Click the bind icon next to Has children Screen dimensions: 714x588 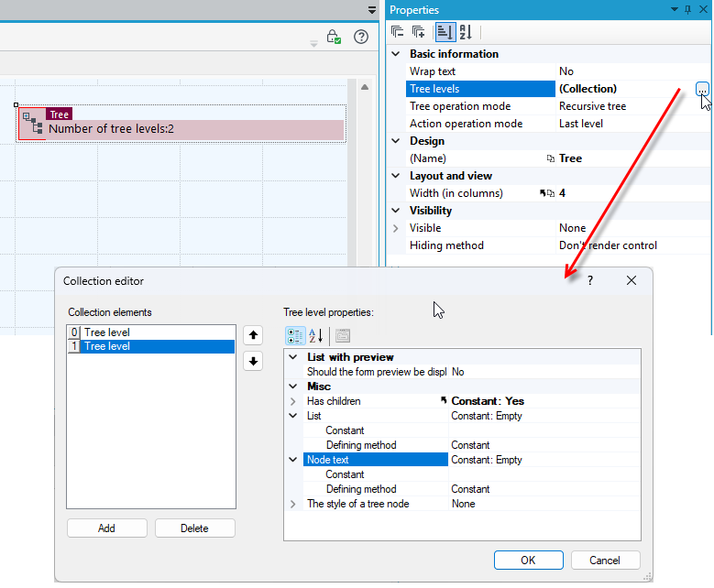(x=444, y=400)
